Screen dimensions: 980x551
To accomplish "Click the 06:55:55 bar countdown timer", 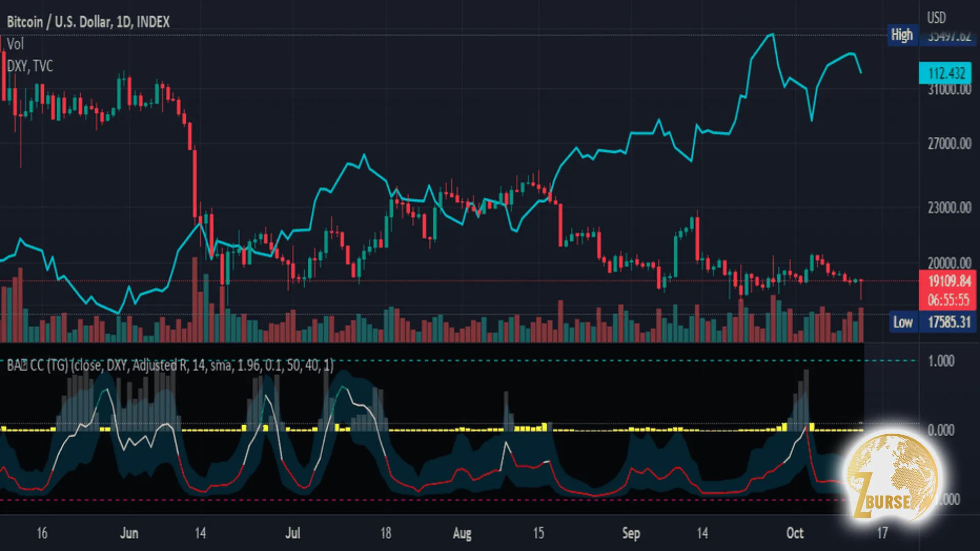I will click(x=948, y=300).
